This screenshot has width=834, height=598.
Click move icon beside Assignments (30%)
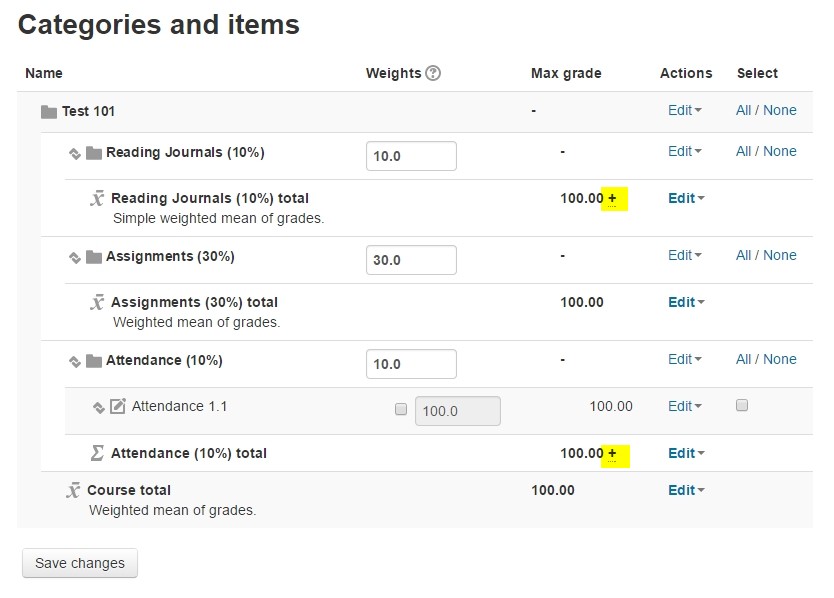pyautogui.click(x=74, y=258)
